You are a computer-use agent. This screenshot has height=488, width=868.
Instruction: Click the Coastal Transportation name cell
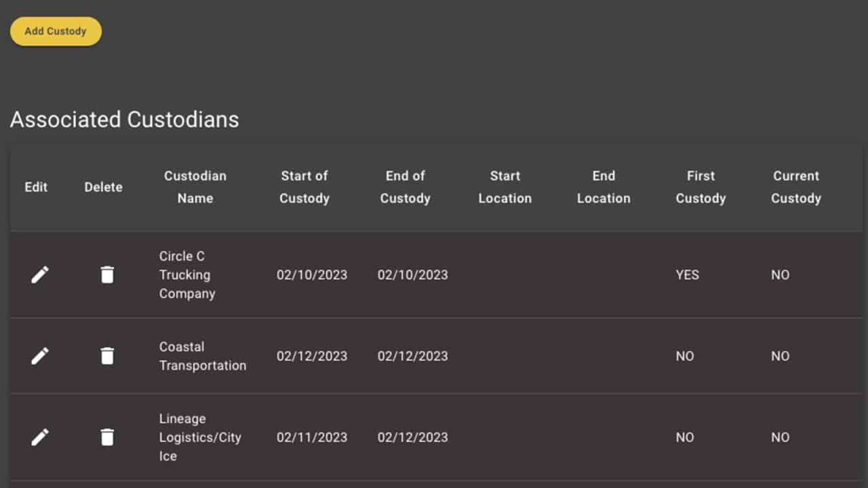pos(202,356)
